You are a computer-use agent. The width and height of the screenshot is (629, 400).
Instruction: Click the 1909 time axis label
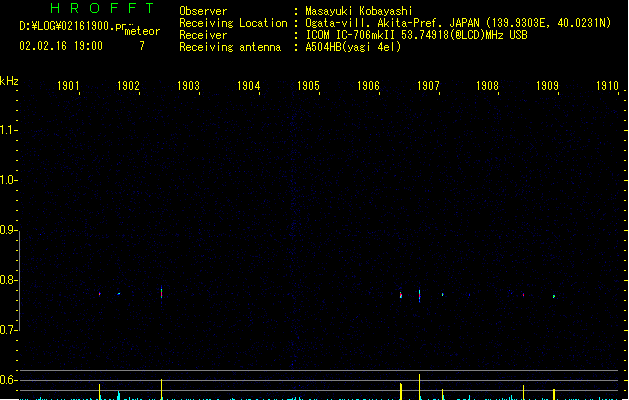[x=547, y=85]
